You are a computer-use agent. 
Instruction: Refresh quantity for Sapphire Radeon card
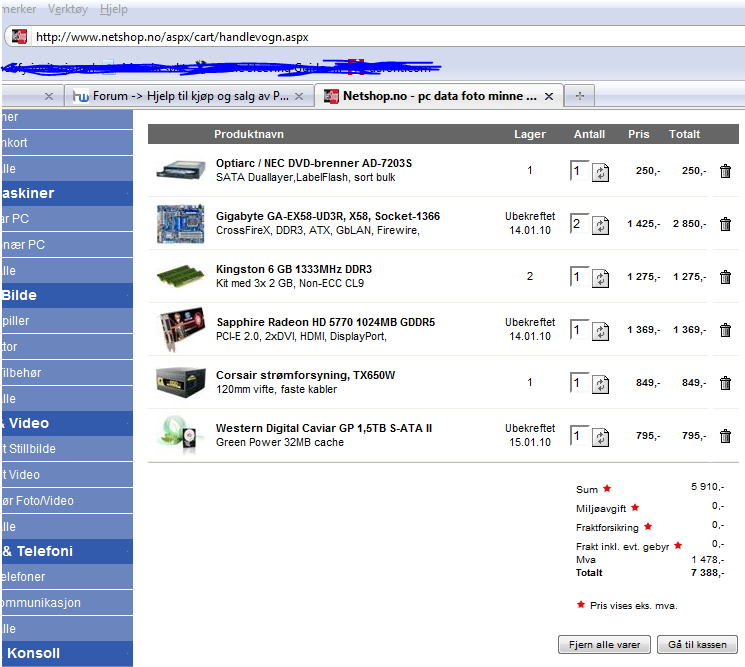tap(601, 331)
